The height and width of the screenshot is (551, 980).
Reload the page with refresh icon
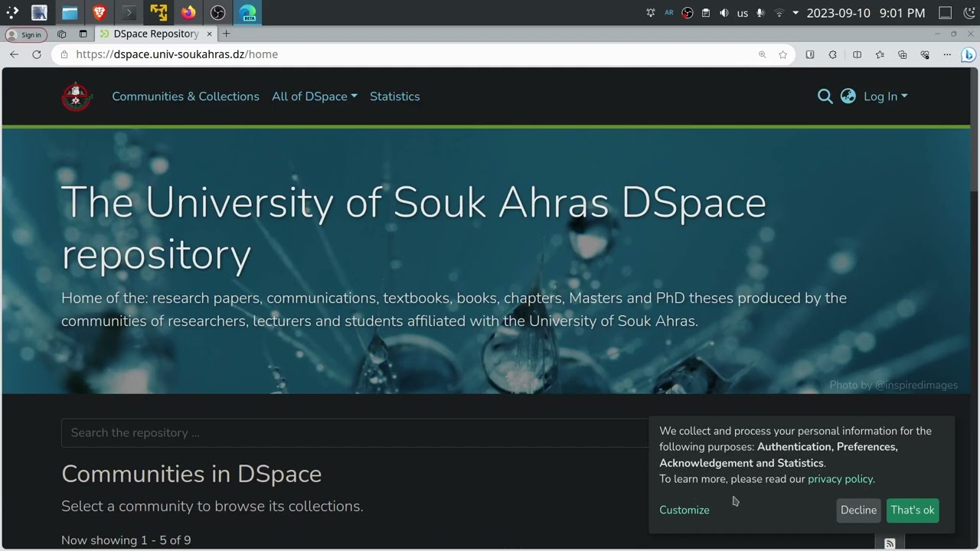[36, 54]
